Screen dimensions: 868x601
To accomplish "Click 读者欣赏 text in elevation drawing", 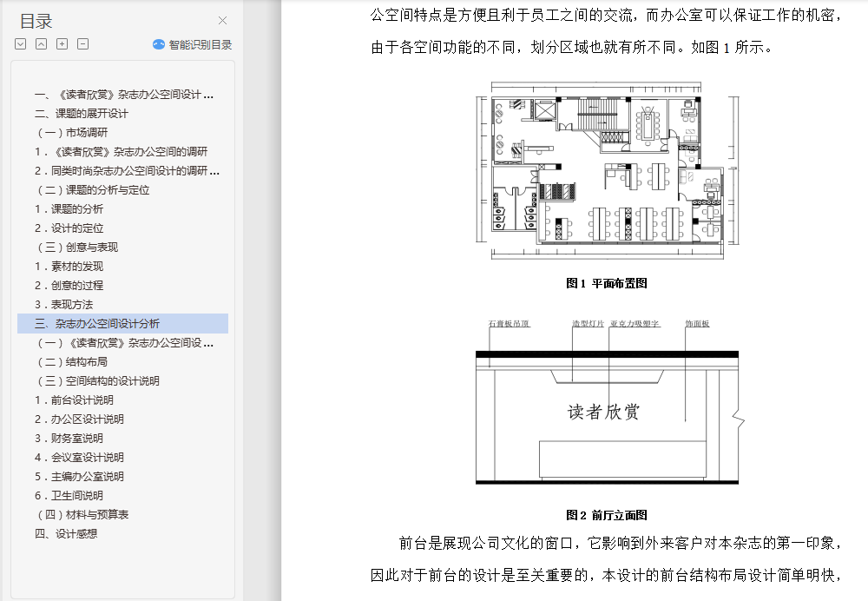I will [603, 412].
